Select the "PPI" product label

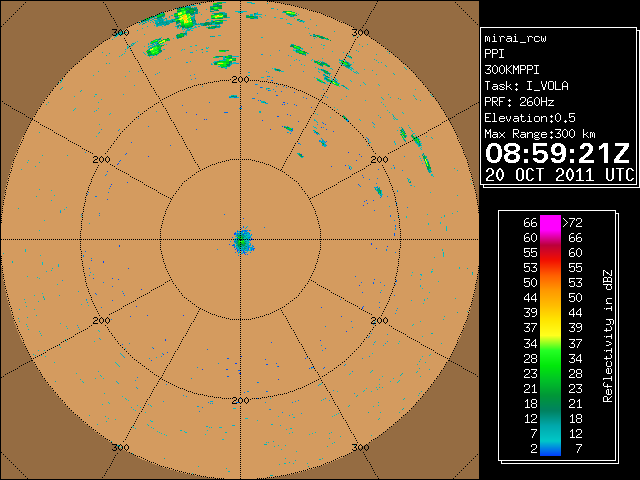[x=494, y=54]
